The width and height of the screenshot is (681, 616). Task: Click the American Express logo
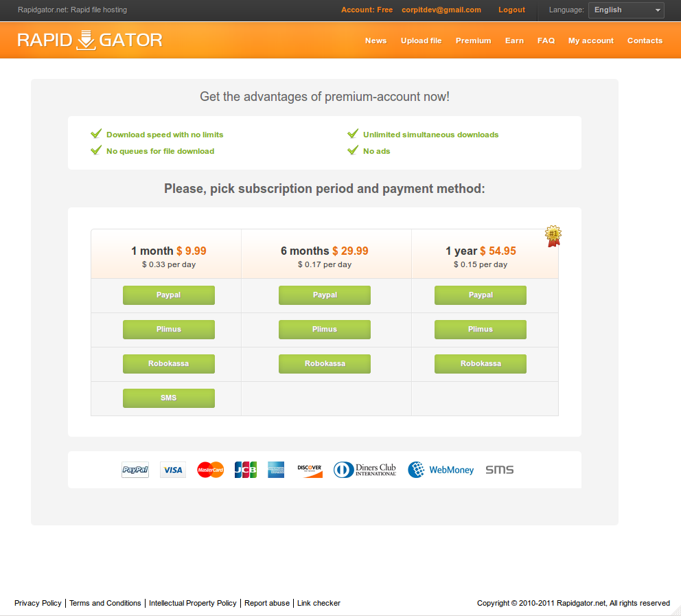pos(276,470)
